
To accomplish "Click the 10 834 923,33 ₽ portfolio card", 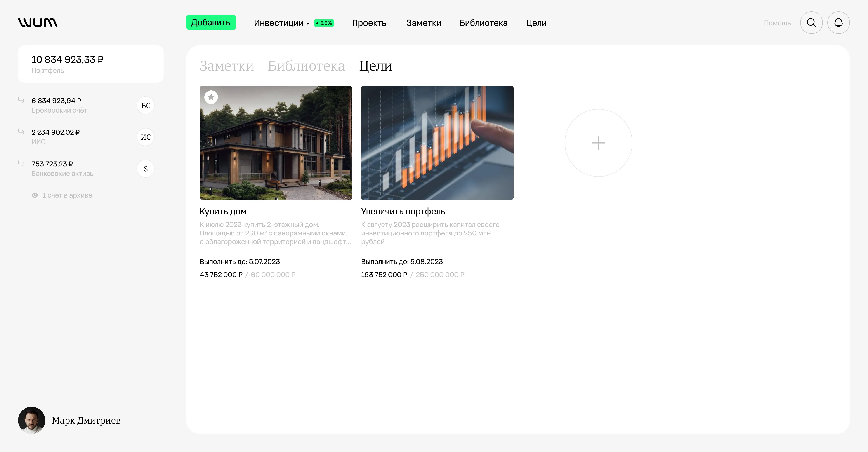I will pyautogui.click(x=91, y=64).
